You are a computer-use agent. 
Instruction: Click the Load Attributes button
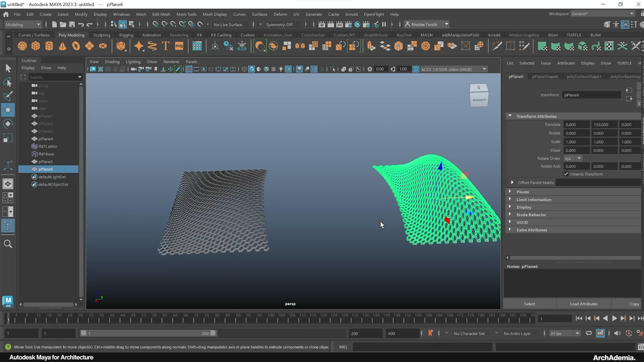tap(583, 304)
